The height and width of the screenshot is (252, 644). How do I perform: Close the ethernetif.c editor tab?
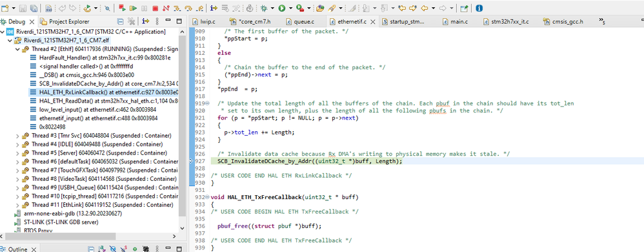(x=373, y=22)
